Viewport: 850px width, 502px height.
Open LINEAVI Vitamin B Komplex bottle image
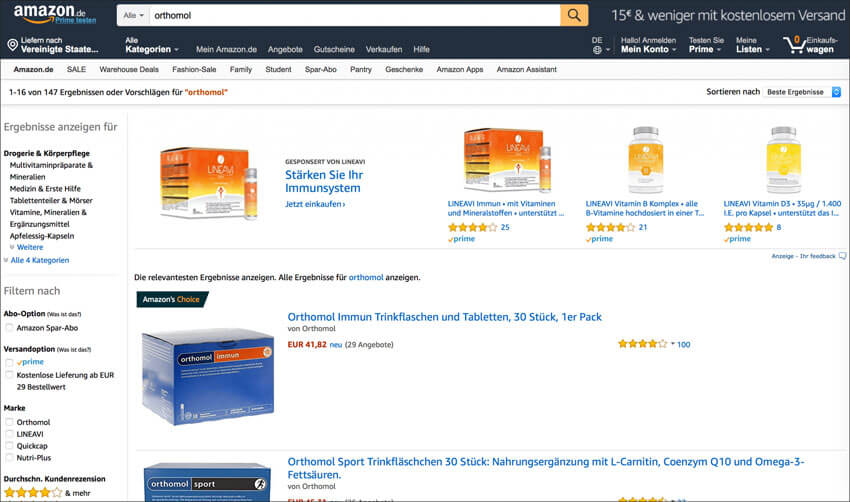pos(645,159)
